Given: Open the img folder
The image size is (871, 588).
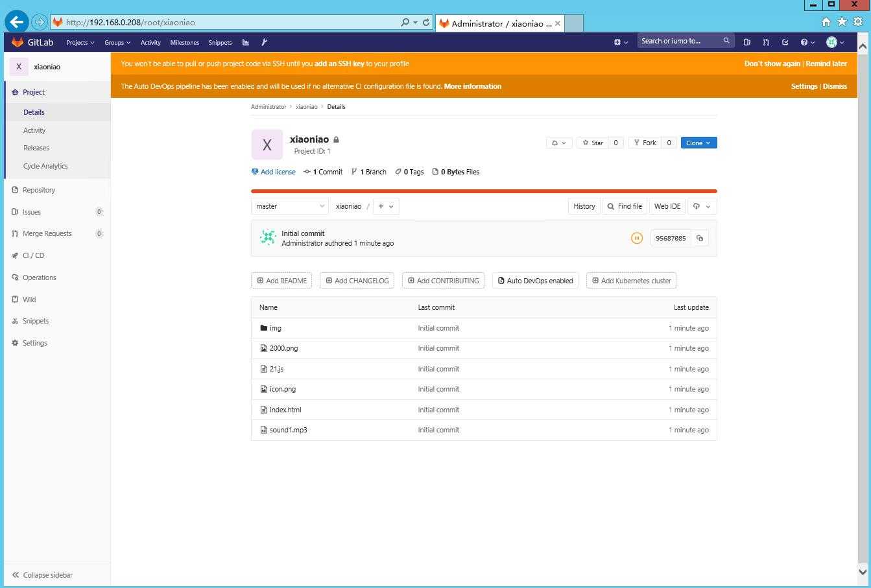Looking at the screenshot, I should pos(276,328).
